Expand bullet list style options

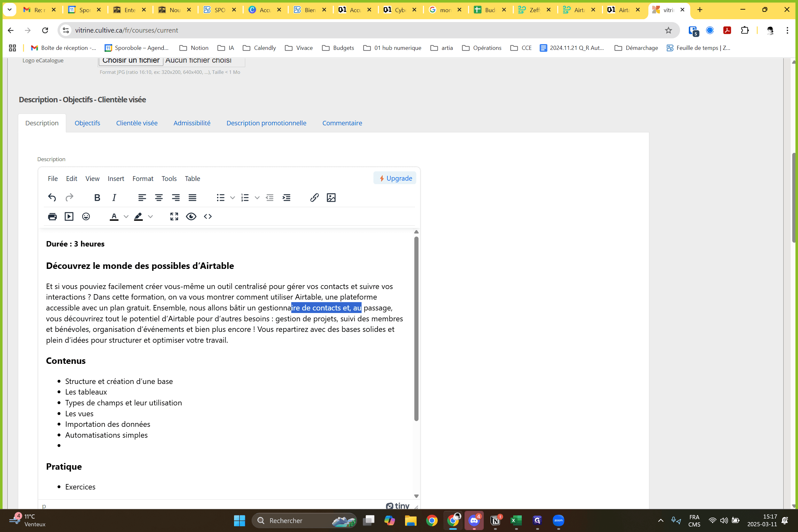pyautogui.click(x=232, y=198)
